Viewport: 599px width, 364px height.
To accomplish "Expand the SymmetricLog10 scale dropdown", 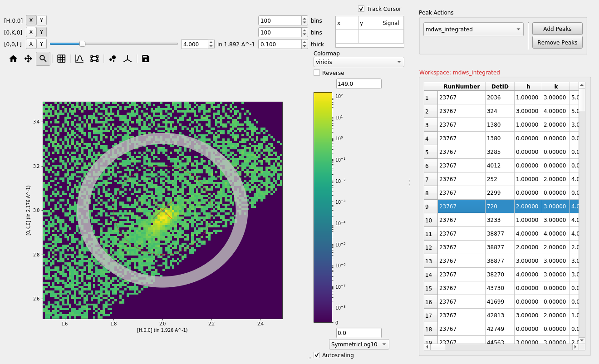I will click(x=359, y=344).
